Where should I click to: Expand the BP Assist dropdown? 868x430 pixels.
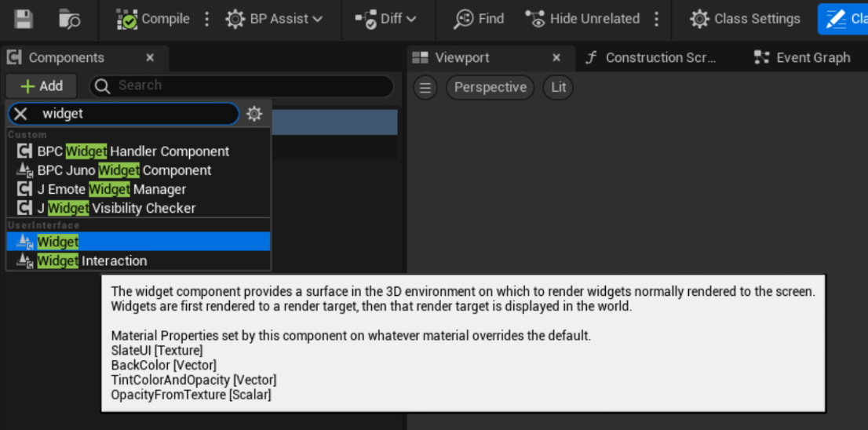click(274, 19)
